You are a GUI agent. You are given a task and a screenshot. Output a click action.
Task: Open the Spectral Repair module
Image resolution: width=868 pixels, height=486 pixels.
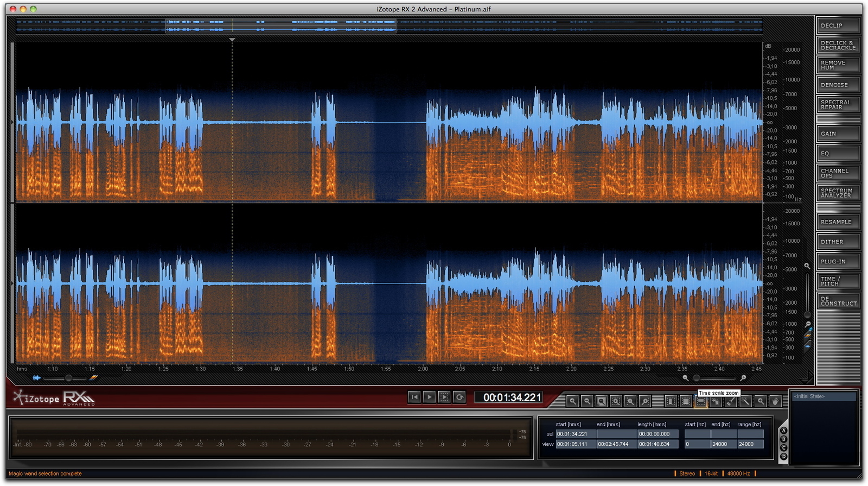[838, 104]
